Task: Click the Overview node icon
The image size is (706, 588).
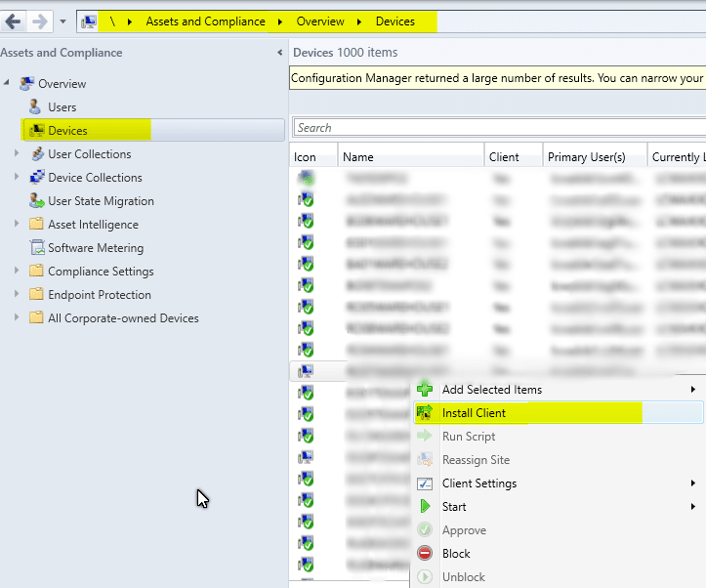Action: tap(26, 83)
